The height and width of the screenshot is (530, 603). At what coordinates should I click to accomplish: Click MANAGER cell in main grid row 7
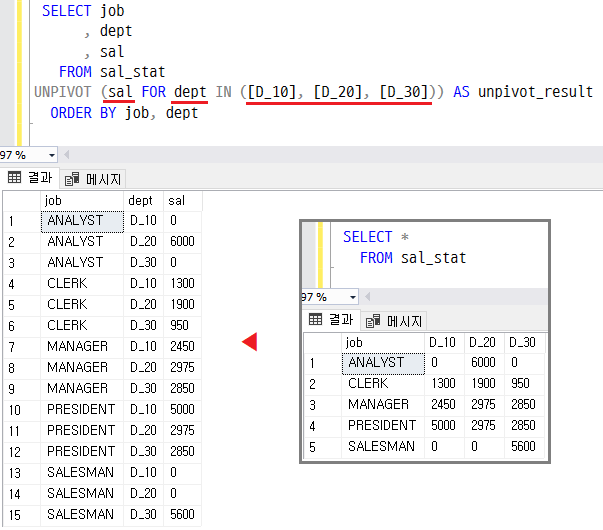pos(82,347)
